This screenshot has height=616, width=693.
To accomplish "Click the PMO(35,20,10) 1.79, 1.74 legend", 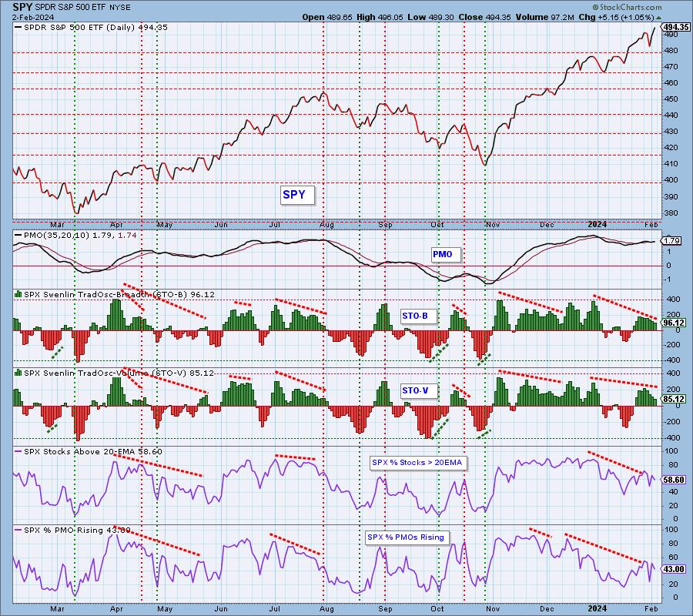I will click(x=80, y=235).
